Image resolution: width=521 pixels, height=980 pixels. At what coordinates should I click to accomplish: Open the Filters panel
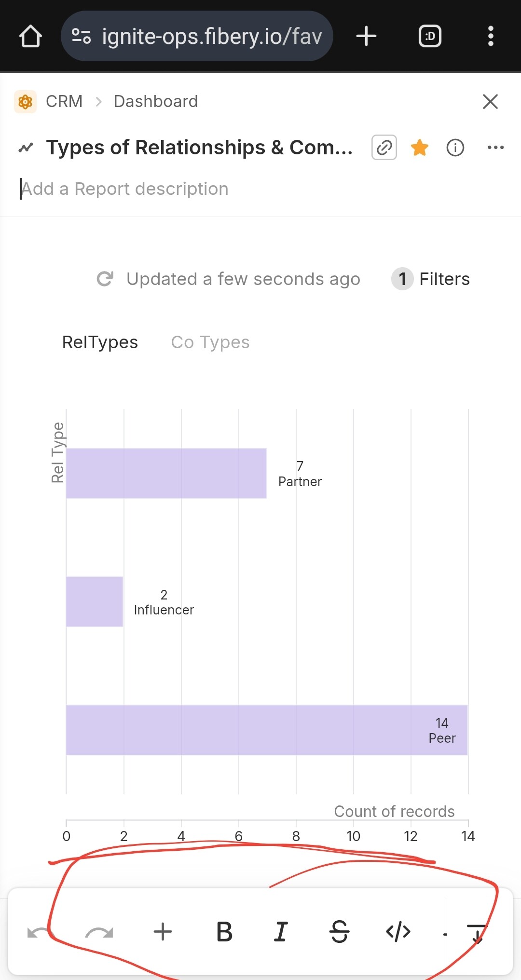(x=431, y=279)
